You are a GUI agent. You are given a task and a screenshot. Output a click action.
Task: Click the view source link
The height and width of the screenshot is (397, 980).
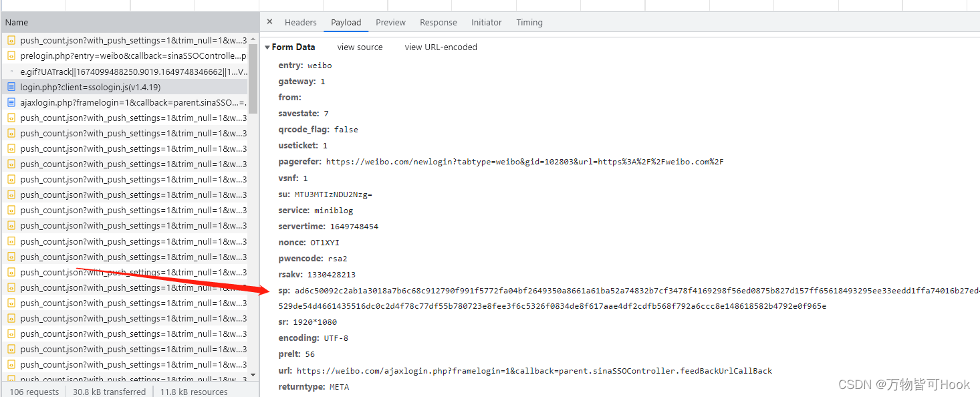click(360, 47)
